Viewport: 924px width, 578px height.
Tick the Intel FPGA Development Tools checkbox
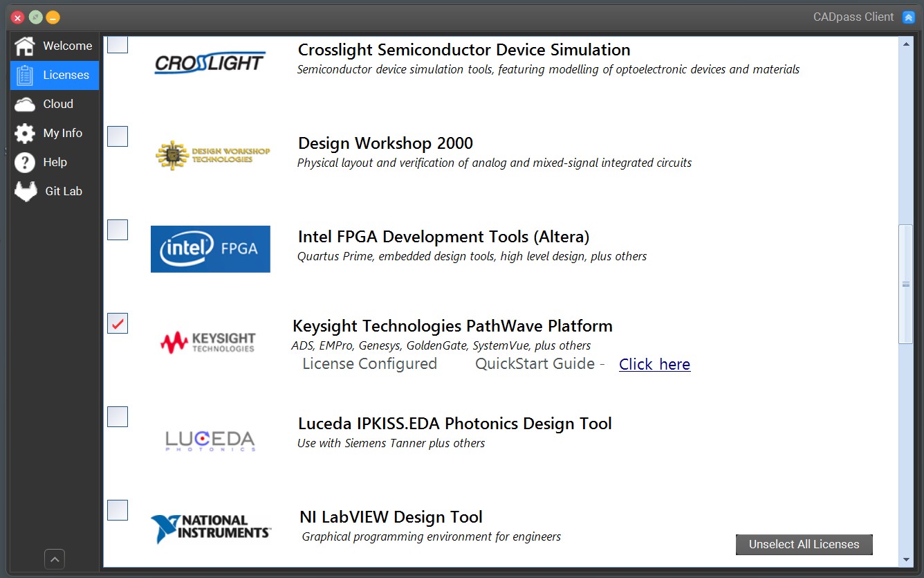[118, 230]
